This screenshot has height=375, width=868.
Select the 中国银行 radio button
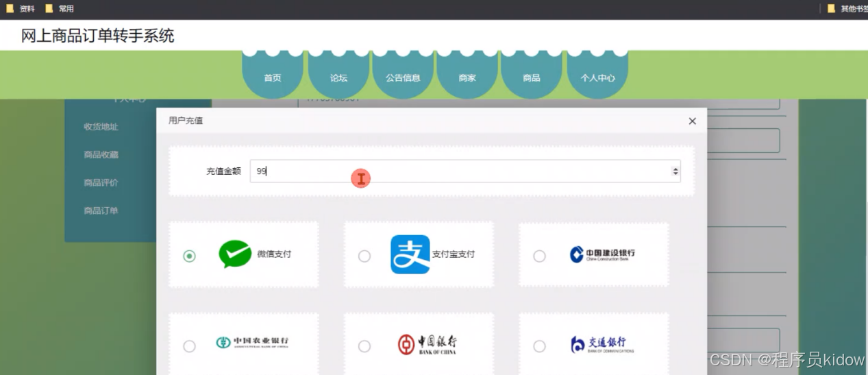tap(364, 346)
